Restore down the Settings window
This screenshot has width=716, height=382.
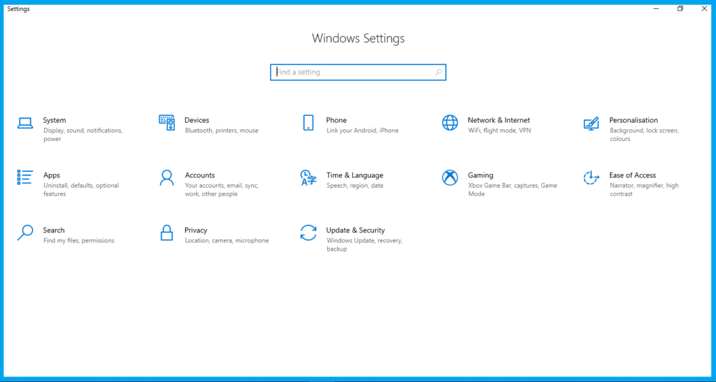pos(680,9)
